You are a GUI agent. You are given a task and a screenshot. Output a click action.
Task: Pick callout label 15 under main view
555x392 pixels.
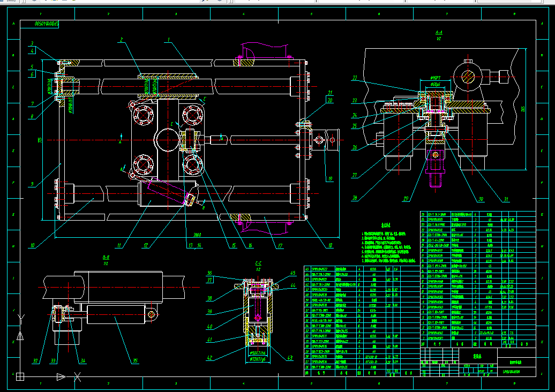point(234,245)
